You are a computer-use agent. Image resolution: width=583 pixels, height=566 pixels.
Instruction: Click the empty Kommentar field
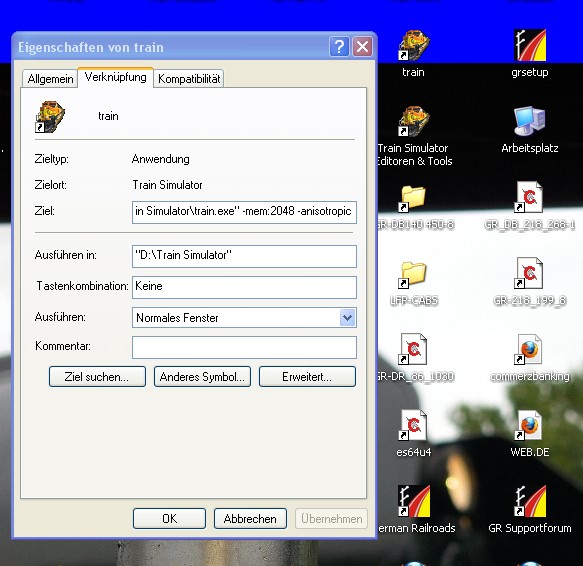pos(244,347)
